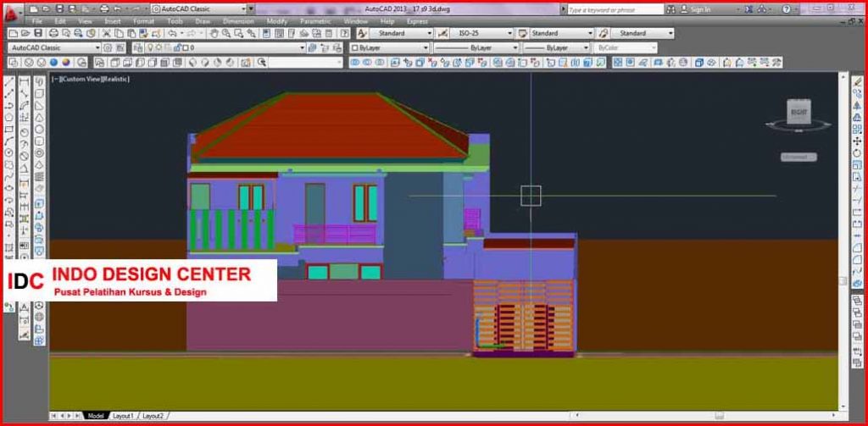Open the Insert menu
The width and height of the screenshot is (868, 426).
point(113,21)
